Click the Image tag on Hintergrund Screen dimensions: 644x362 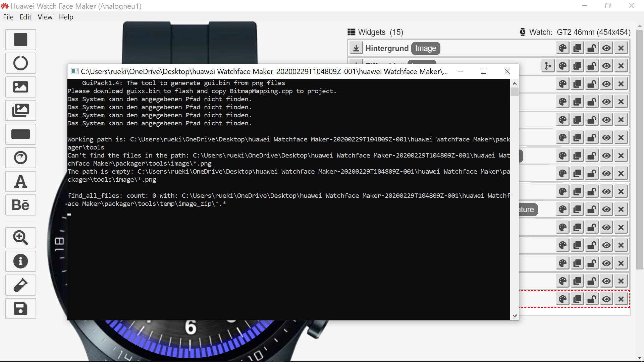[x=426, y=48]
